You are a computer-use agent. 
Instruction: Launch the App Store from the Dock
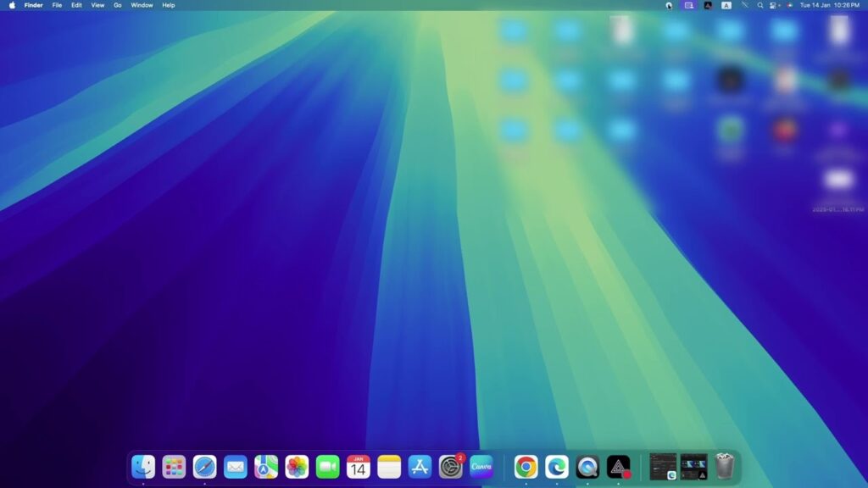[x=420, y=467]
